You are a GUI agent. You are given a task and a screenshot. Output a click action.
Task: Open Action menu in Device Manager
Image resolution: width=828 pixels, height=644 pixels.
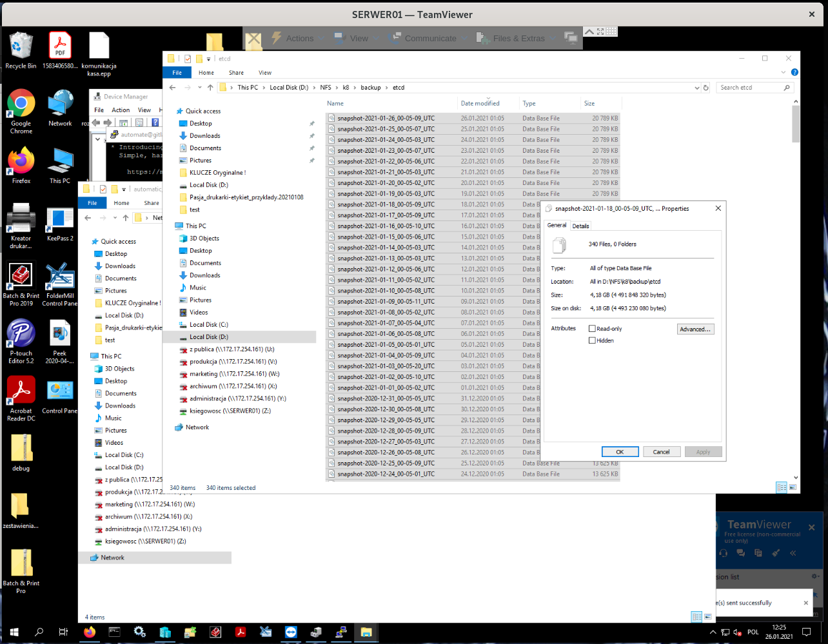(x=121, y=110)
